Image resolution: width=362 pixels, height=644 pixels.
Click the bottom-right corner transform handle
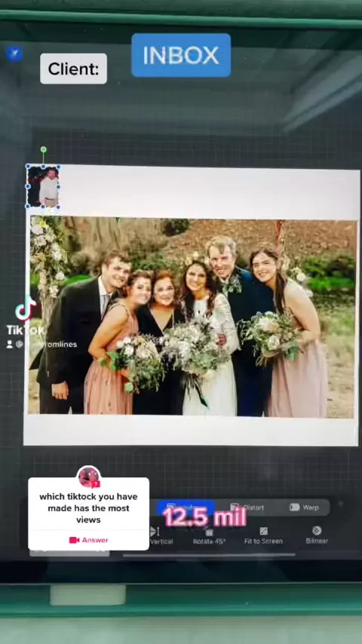(58, 207)
